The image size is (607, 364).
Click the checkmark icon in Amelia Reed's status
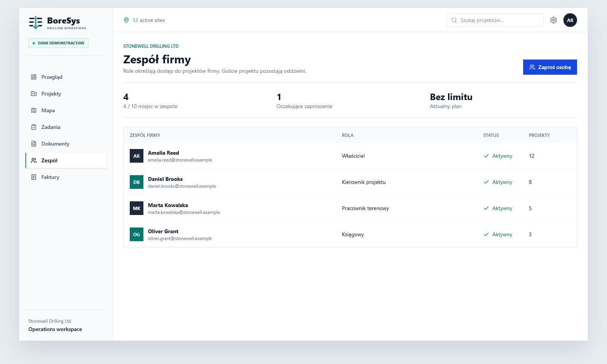click(486, 156)
